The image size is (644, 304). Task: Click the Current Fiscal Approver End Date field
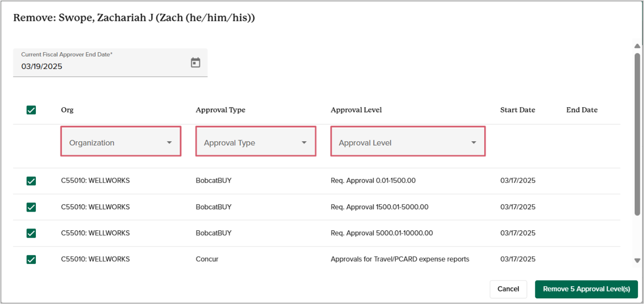103,66
